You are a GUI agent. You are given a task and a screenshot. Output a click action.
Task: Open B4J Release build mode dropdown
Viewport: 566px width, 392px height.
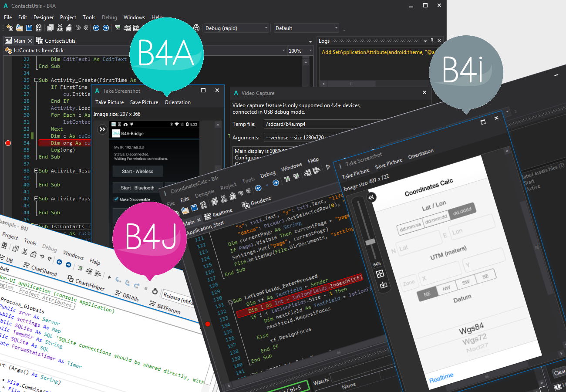tap(178, 298)
